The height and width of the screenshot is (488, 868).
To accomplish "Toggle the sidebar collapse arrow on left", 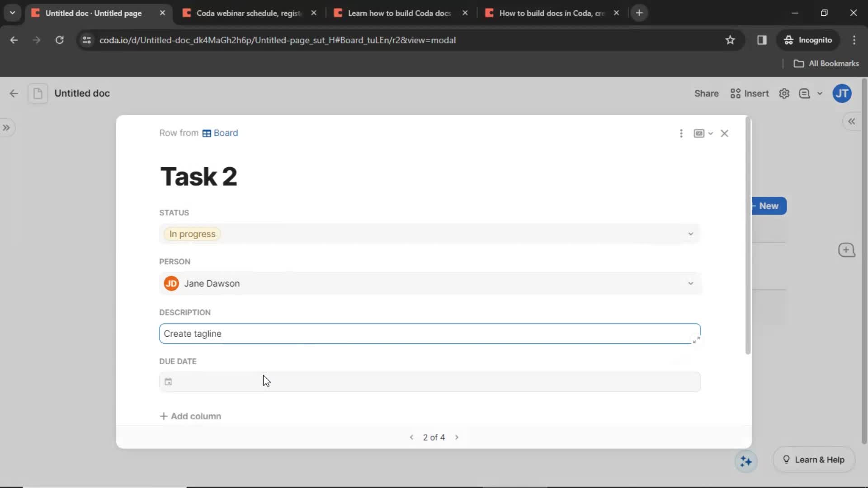I will click(x=7, y=127).
